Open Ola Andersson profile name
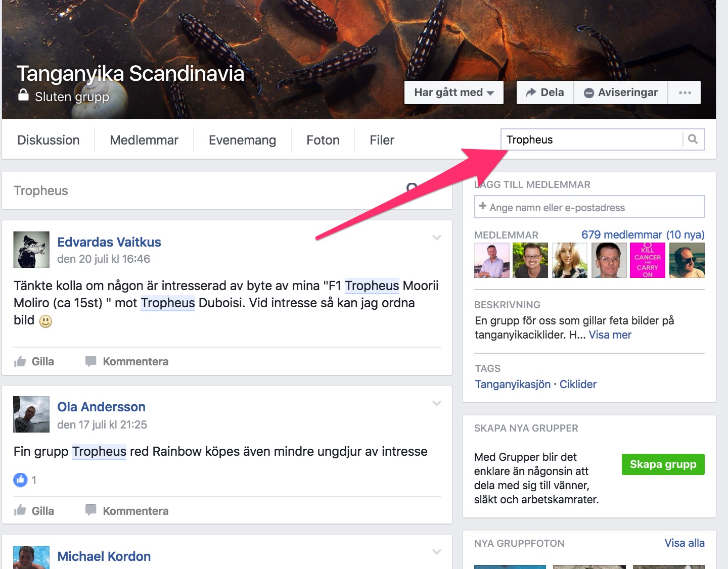This screenshot has width=728, height=569. pos(101,407)
